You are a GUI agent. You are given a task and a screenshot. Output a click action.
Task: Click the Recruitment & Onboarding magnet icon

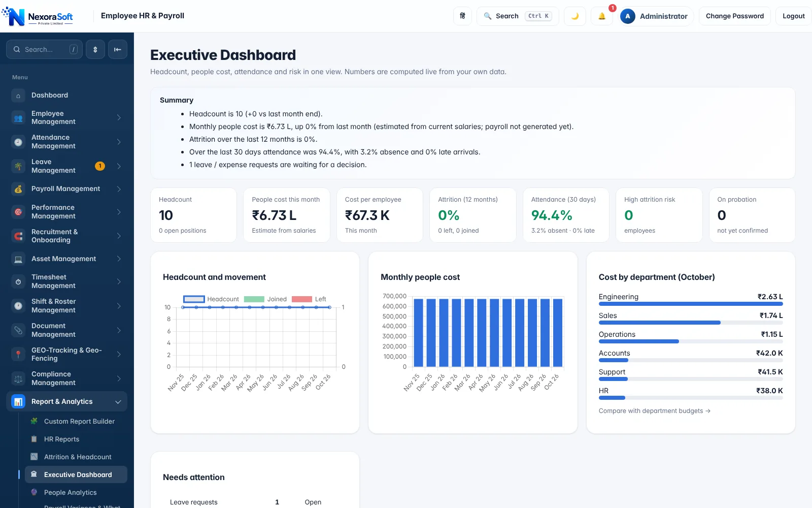coord(18,236)
